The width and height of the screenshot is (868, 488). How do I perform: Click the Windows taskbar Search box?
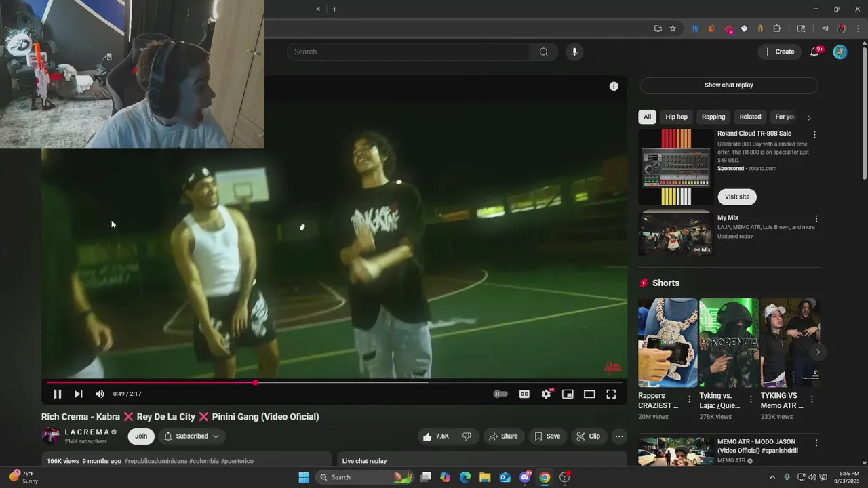(x=364, y=477)
